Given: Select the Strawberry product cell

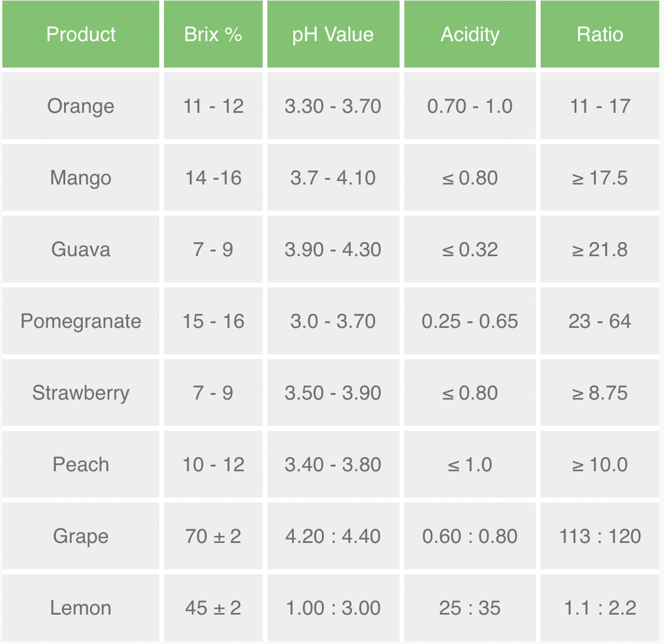Looking at the screenshot, I should [x=81, y=393].
